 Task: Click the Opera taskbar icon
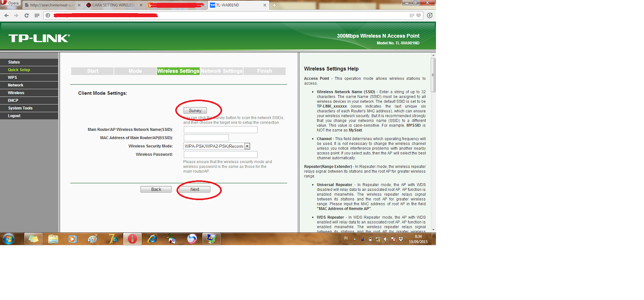click(x=132, y=239)
